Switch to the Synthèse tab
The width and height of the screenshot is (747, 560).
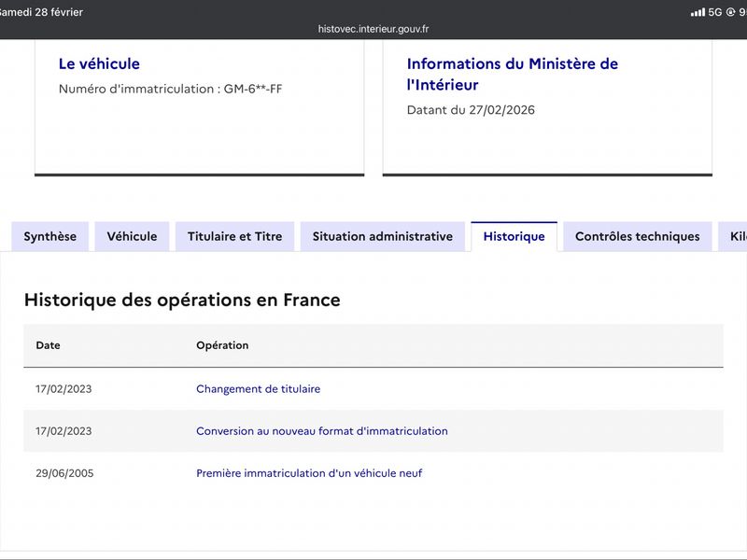50,236
